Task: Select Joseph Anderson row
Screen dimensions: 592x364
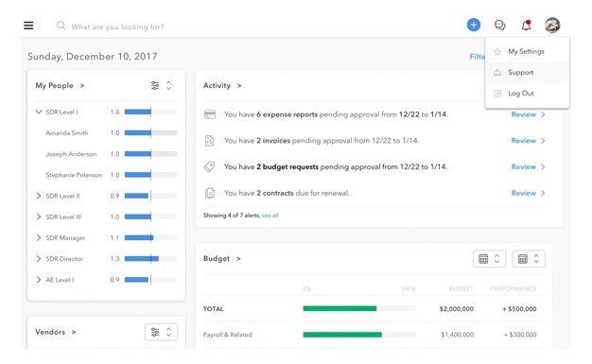Action: pyautogui.click(x=106, y=154)
